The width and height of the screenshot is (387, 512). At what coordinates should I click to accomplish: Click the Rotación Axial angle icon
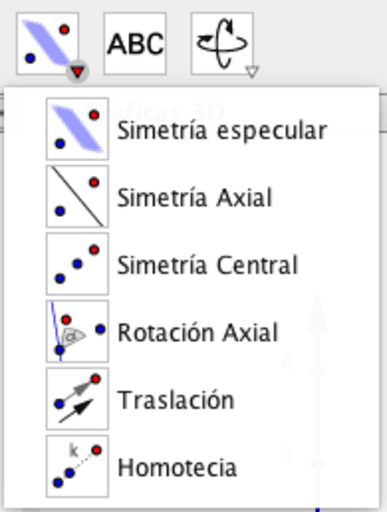pos(77,331)
